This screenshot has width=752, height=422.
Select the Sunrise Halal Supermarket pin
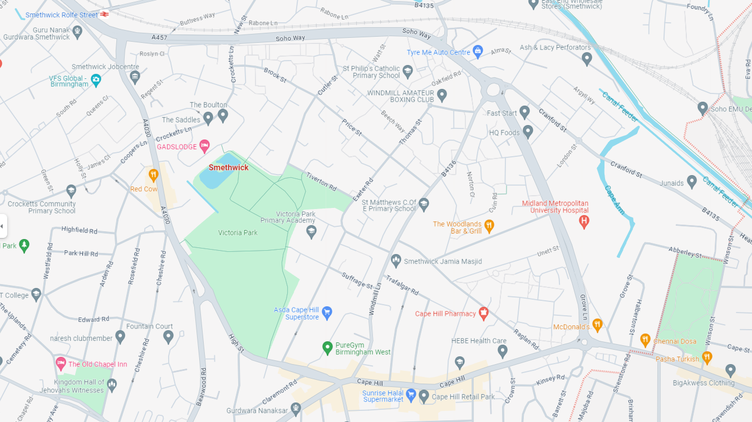click(411, 395)
